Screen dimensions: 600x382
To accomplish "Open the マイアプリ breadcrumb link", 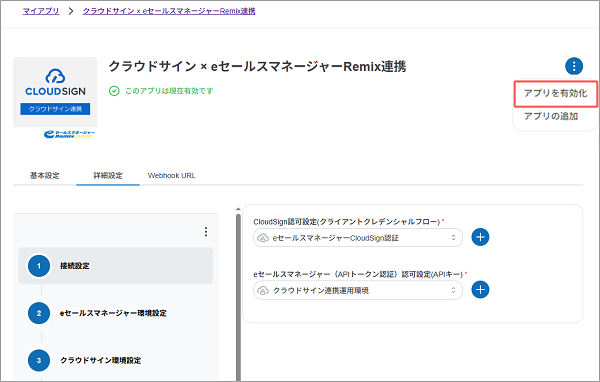I will 41,11.
